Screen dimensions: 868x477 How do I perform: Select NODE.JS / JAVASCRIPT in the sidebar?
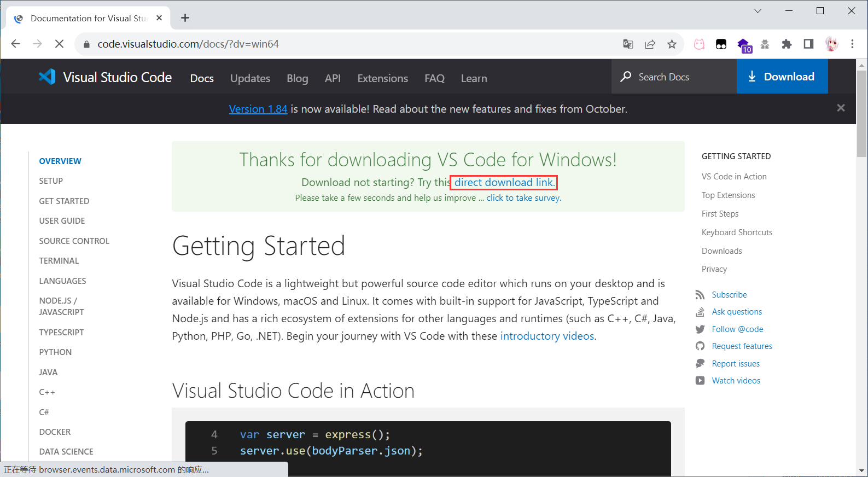(x=61, y=306)
